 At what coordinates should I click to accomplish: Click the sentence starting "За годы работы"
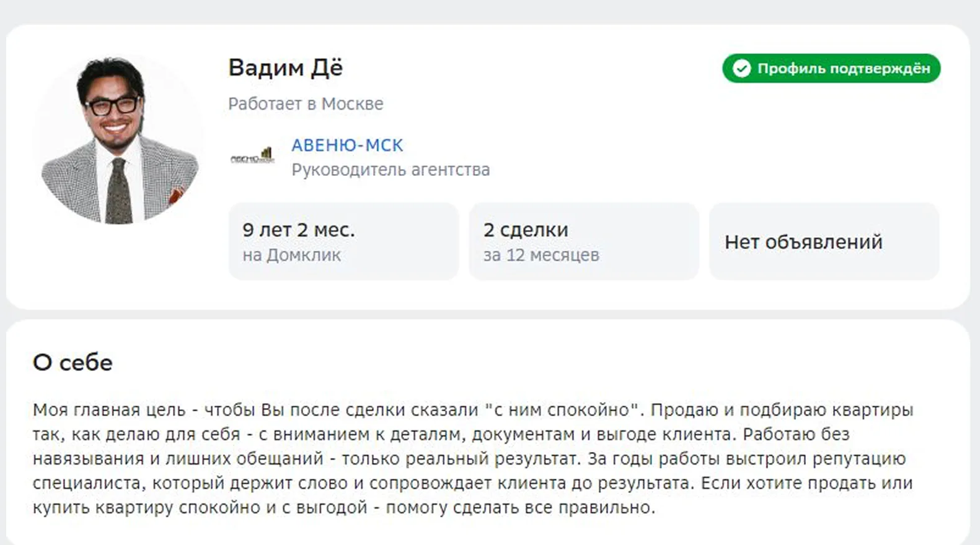tap(744, 459)
